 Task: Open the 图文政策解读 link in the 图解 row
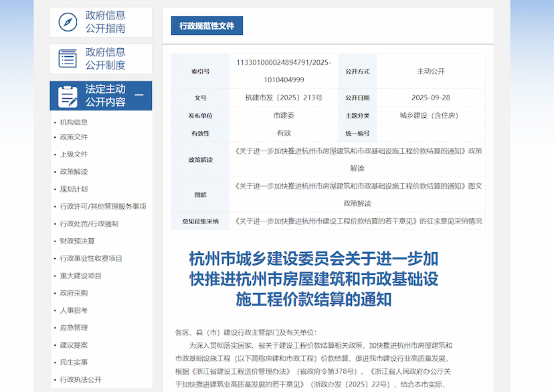[357, 194]
